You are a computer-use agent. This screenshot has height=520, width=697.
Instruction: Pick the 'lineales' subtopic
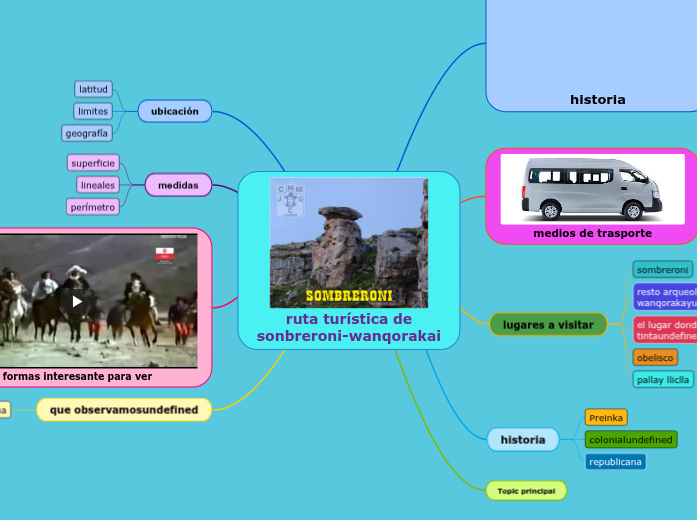(98, 185)
